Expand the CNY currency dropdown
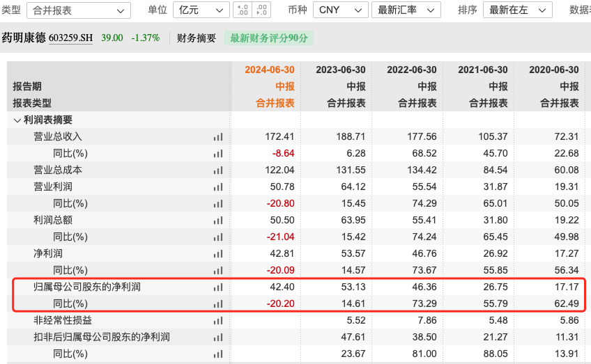The height and width of the screenshot is (364, 591). point(340,10)
